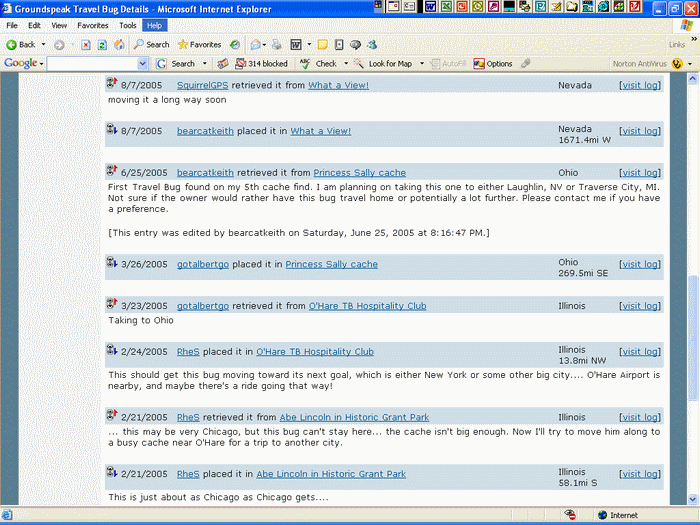Open the Google Search button dropdown arrow
700x525 pixels.
click(x=205, y=64)
